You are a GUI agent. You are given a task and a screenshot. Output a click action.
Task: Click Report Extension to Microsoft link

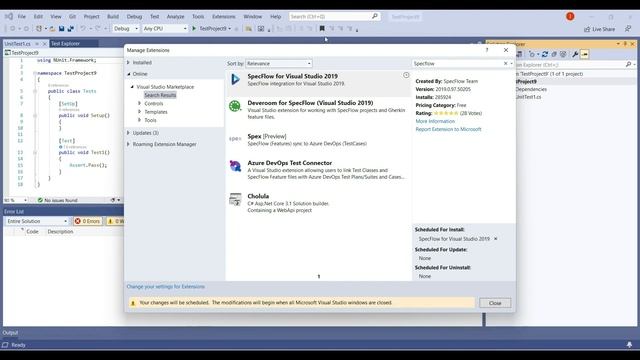click(x=448, y=129)
